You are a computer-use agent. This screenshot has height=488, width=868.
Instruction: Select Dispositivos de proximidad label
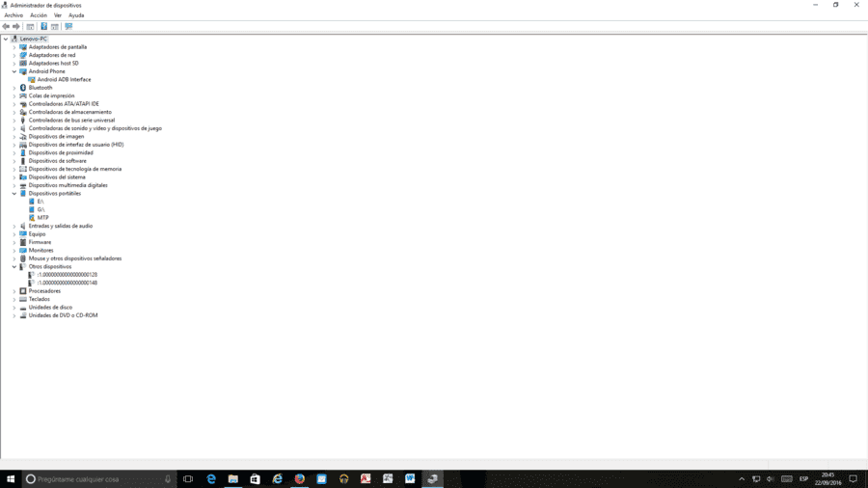pyautogui.click(x=61, y=152)
